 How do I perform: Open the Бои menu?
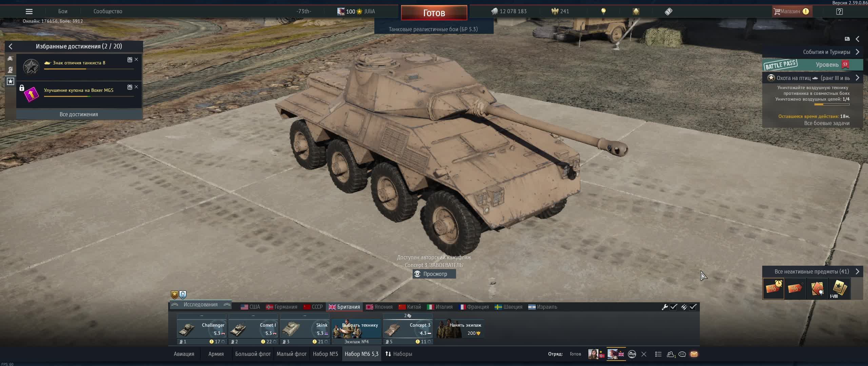point(63,11)
